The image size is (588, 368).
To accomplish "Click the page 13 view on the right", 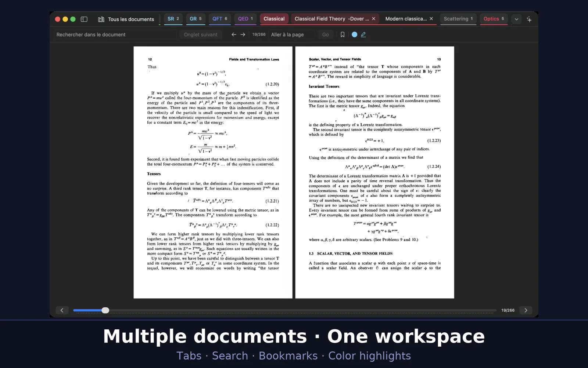I will tap(374, 172).
